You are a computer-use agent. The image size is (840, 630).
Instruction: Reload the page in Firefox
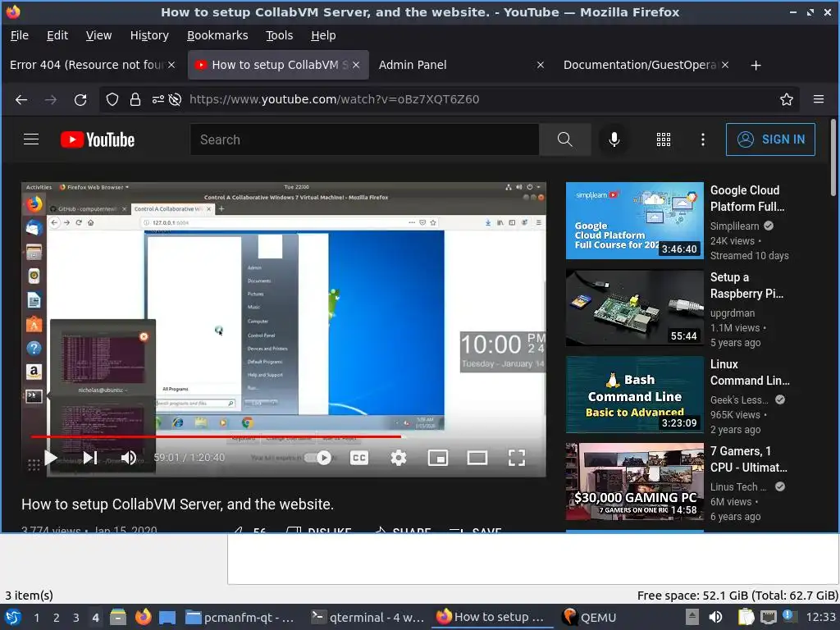pos(80,99)
